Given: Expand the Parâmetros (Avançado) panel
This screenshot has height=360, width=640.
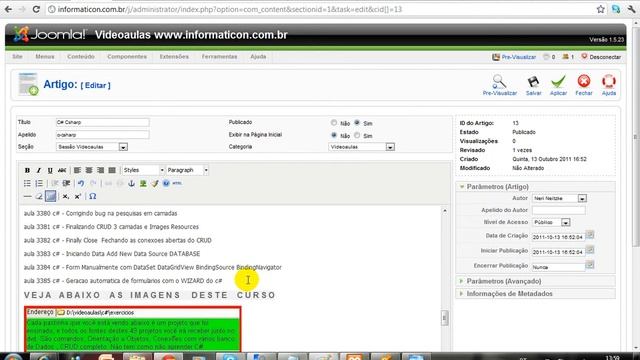Looking at the screenshot, I should coord(504,281).
